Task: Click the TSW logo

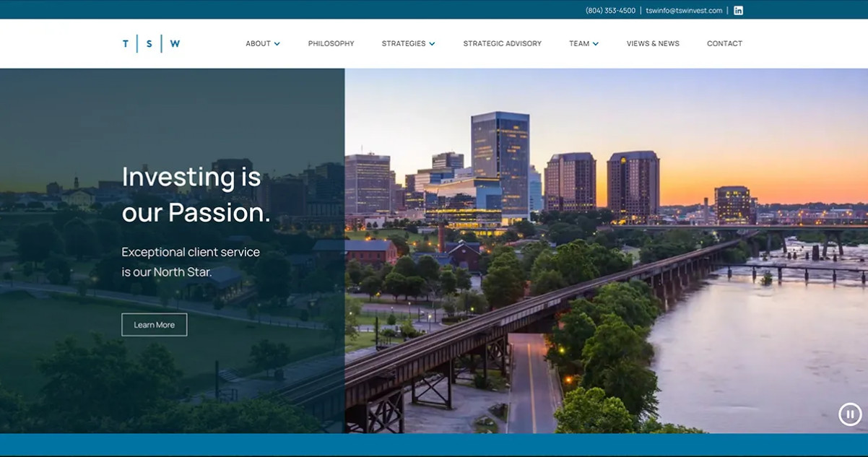Action: pos(152,43)
